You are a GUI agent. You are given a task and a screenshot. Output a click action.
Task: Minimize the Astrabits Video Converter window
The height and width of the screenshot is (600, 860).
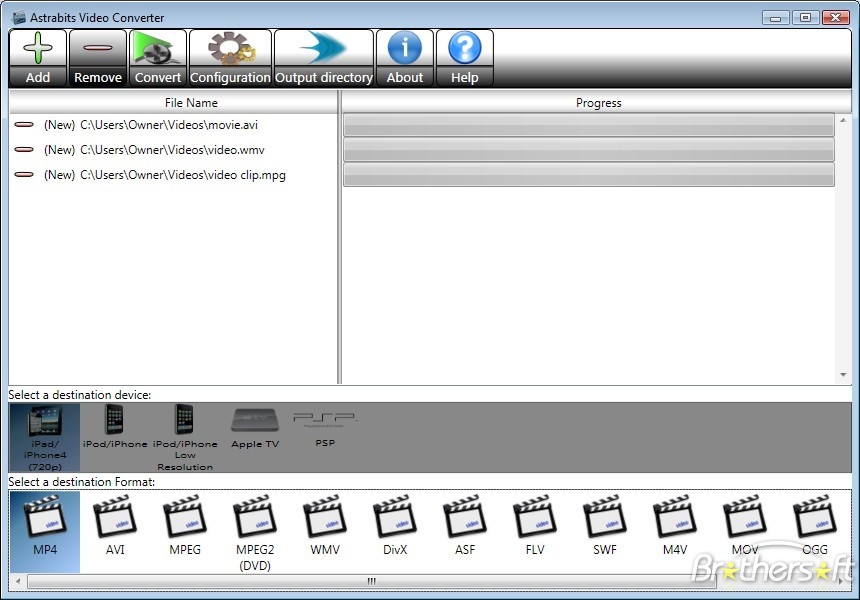click(x=776, y=18)
